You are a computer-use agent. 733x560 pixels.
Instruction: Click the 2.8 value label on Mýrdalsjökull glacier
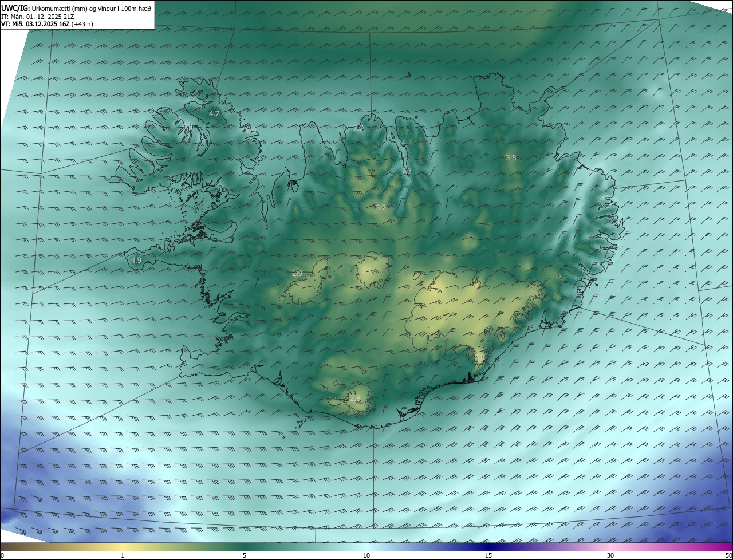click(356, 398)
